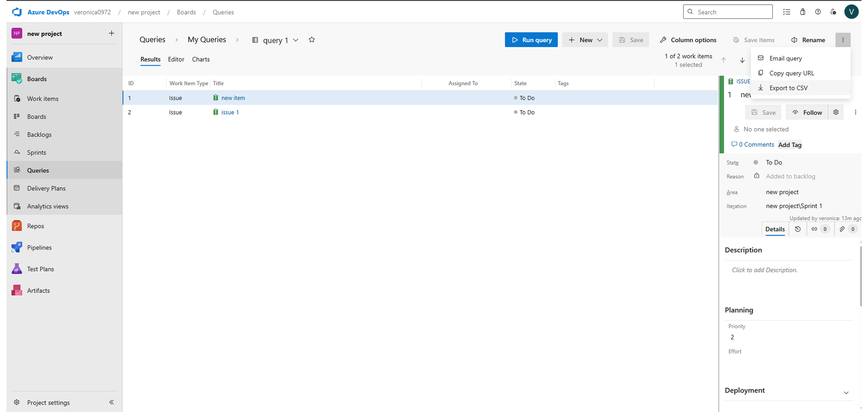Choose Email query from the menu
868x412 pixels.
(800, 58)
